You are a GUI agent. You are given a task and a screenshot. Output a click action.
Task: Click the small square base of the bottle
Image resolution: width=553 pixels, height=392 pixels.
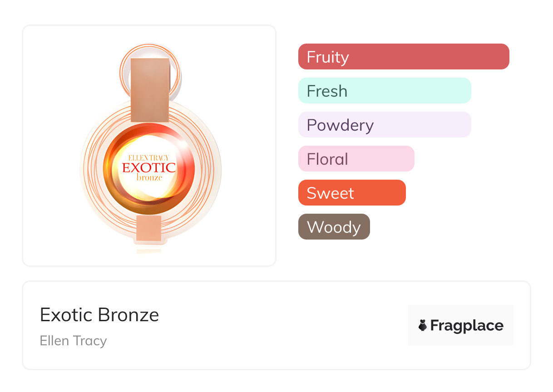pos(148,228)
